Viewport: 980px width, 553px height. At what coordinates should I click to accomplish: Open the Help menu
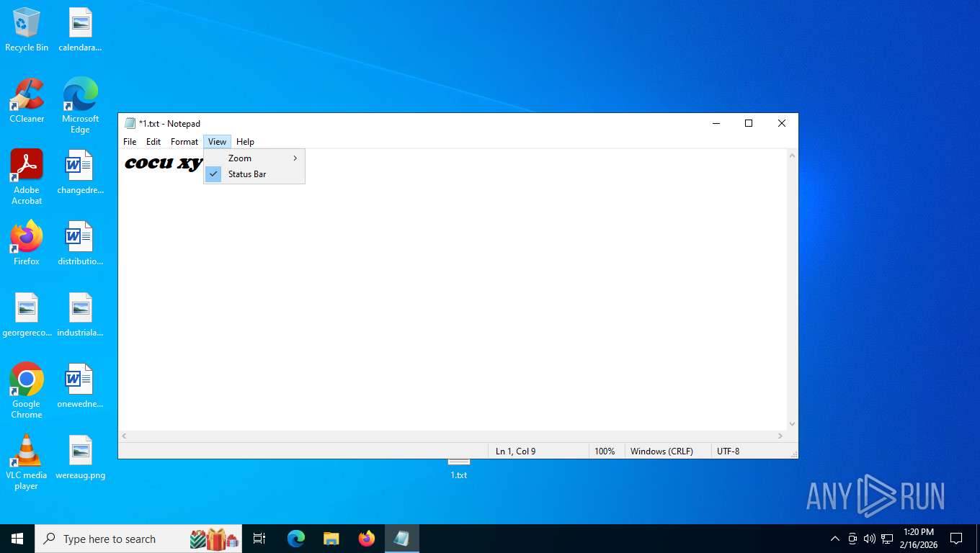(245, 142)
